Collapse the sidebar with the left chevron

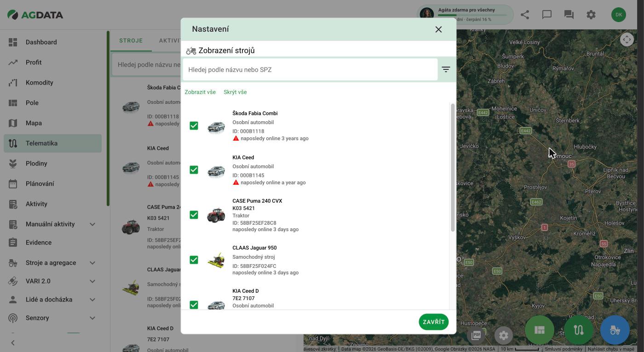tap(13, 342)
